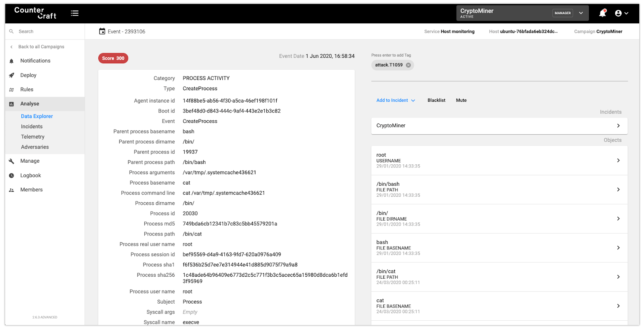Open the cat FILE BASENAME object chevron
This screenshot has width=644, height=329.
point(618,306)
